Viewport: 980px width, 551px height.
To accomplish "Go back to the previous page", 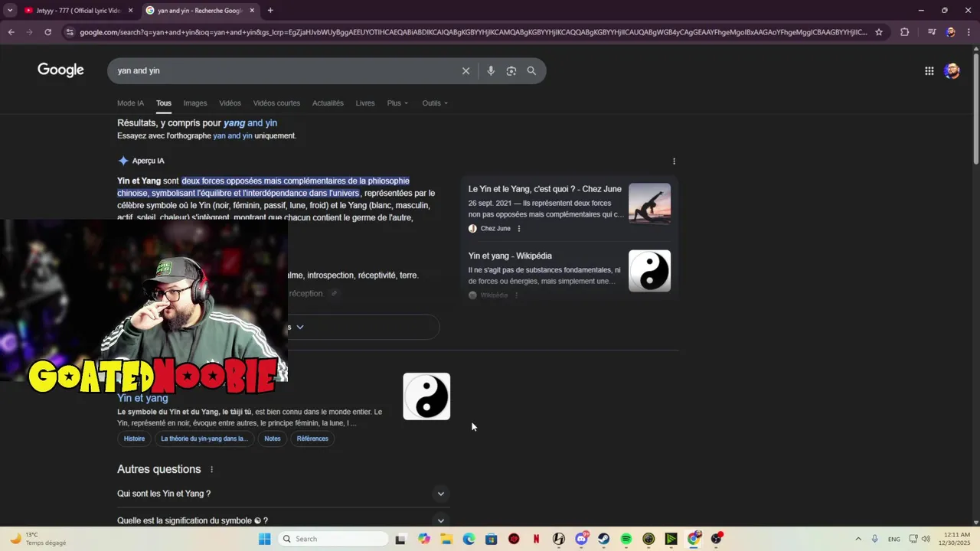I will pyautogui.click(x=11, y=32).
